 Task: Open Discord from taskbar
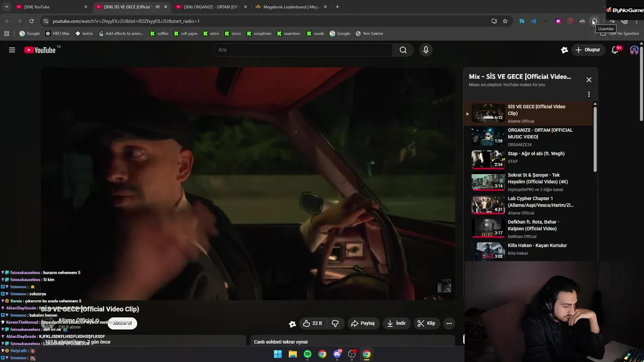(337, 354)
